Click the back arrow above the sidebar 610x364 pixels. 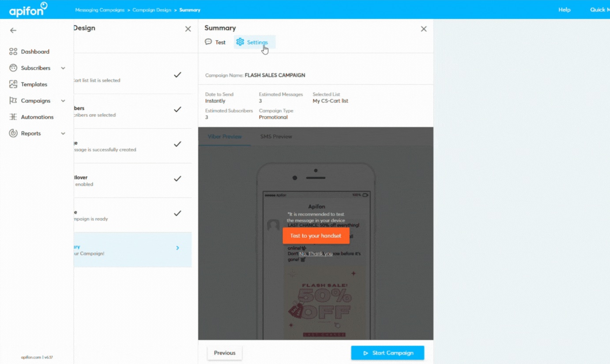coord(13,30)
